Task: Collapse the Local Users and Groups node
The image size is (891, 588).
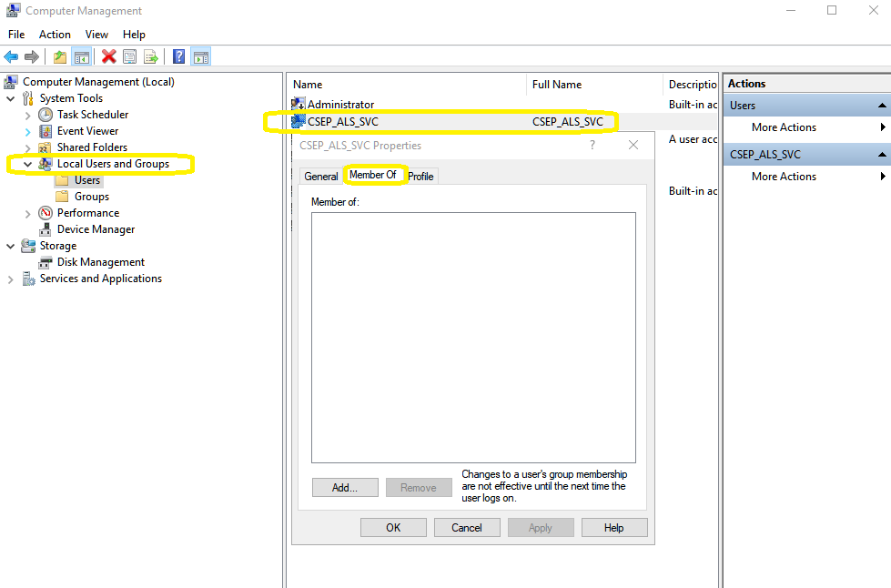Action: click(26, 163)
